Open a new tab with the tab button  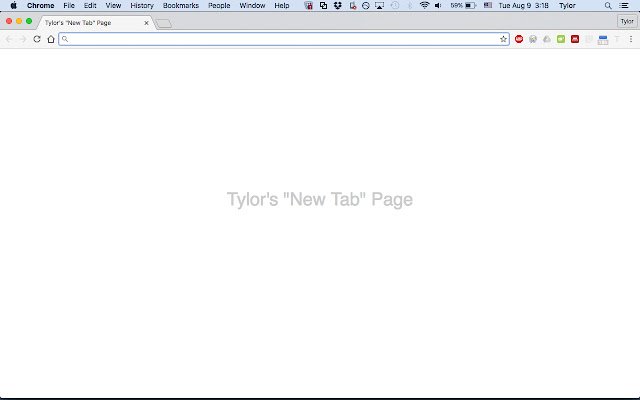[164, 24]
